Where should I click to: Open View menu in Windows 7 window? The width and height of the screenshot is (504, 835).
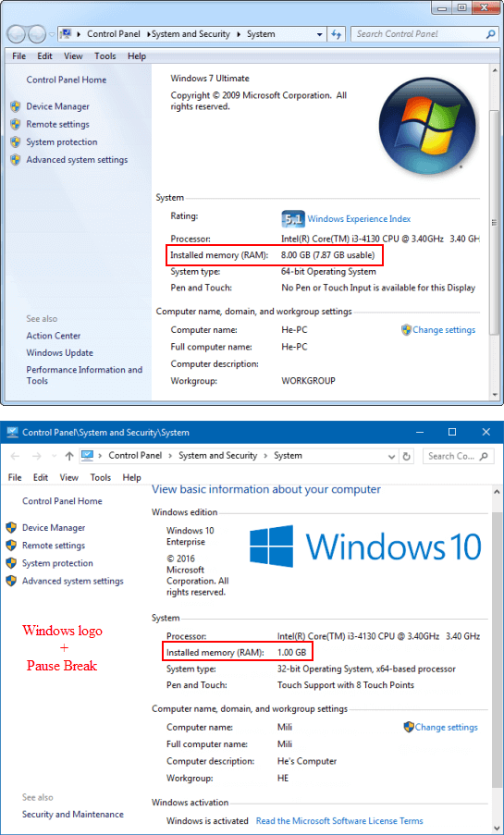pos(74,55)
